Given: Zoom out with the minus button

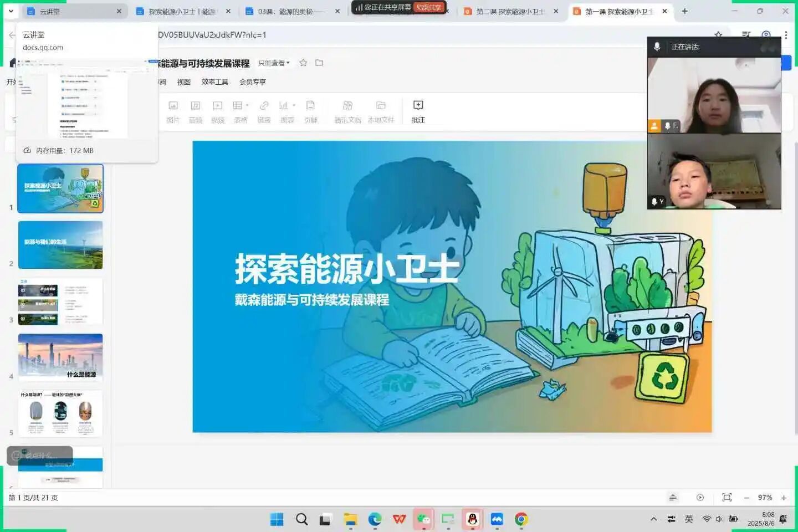Looking at the screenshot, I should (x=746, y=498).
